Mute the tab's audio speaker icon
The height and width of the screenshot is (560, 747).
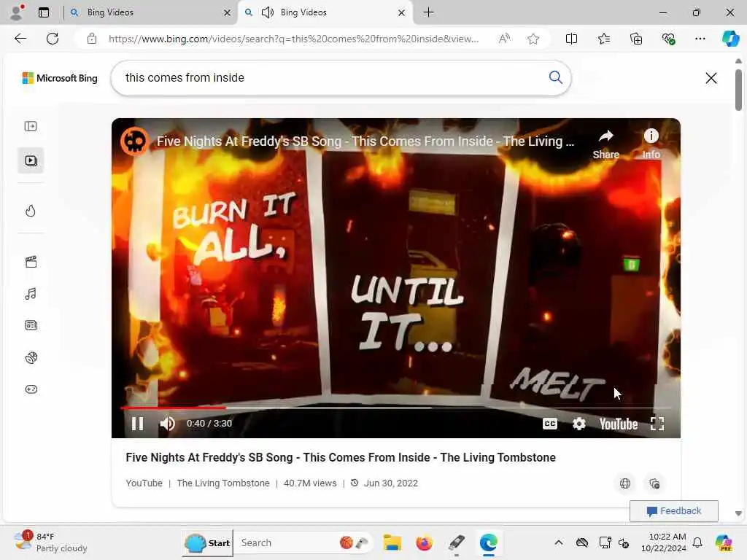[x=268, y=12]
